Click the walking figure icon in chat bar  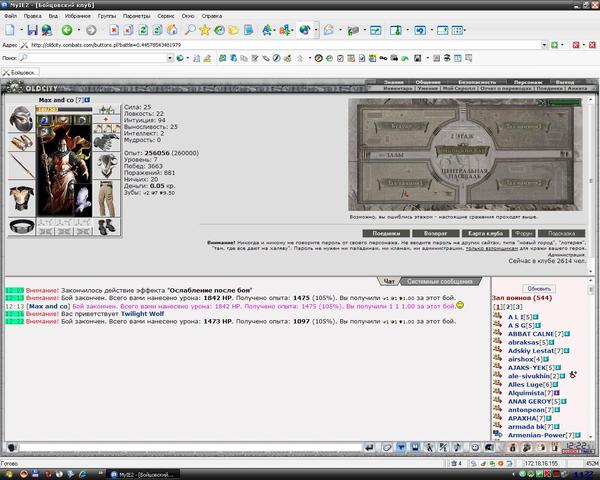click(x=429, y=447)
